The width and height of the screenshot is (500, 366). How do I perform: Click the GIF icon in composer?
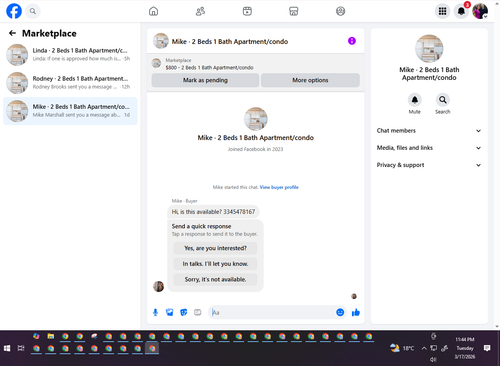pyautogui.click(x=198, y=312)
